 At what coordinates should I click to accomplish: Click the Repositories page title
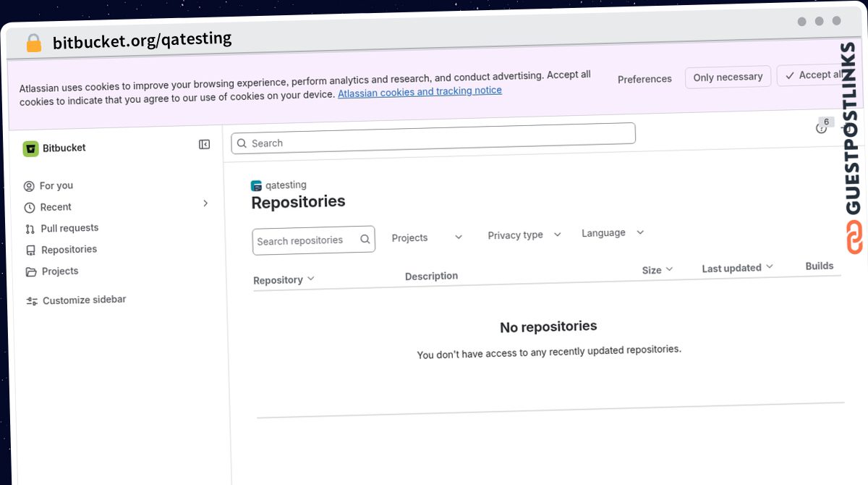pyautogui.click(x=298, y=202)
